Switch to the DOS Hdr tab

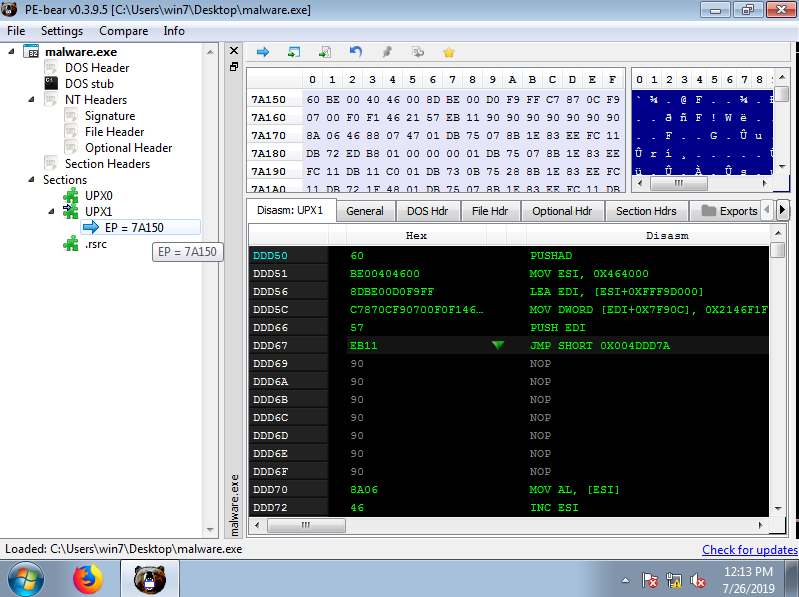click(x=428, y=211)
